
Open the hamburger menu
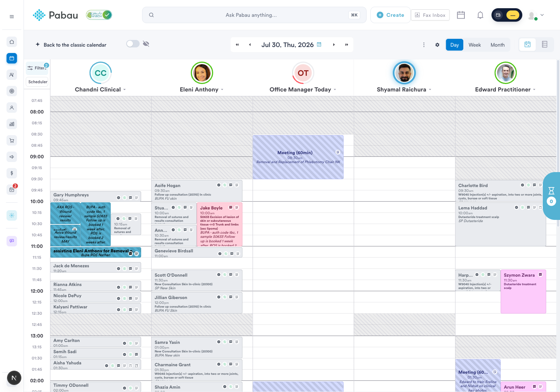pos(12,16)
